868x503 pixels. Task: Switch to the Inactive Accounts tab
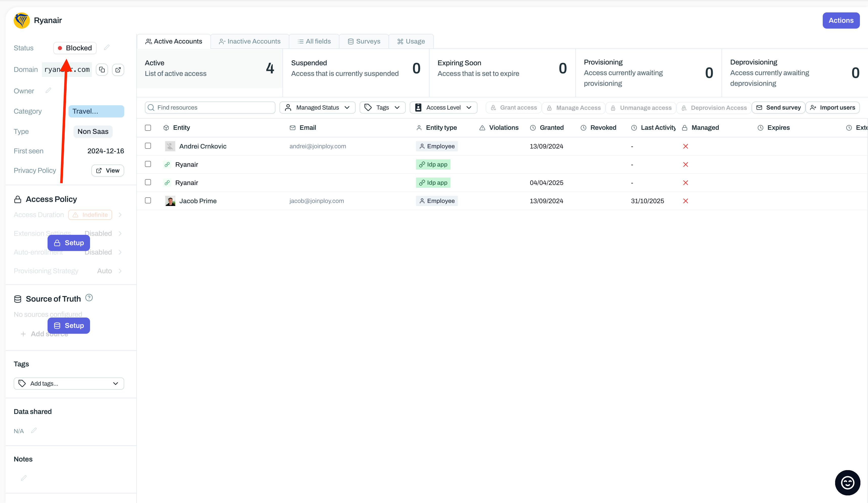tap(250, 41)
